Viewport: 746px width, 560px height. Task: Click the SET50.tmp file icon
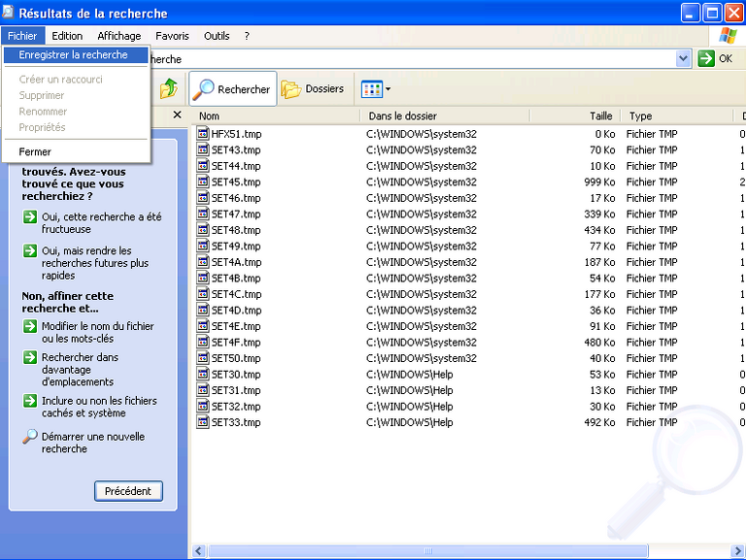(203, 358)
